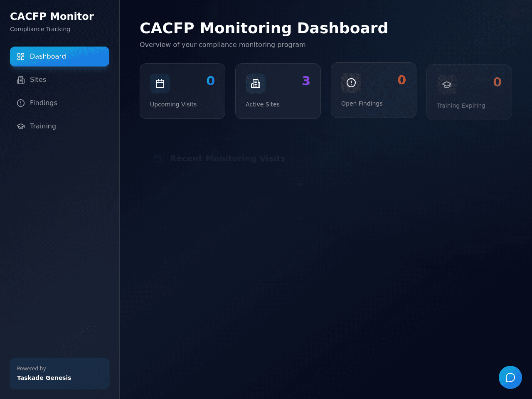Click the Open Findings count 0
This screenshot has height=399, width=532.
[402, 80]
